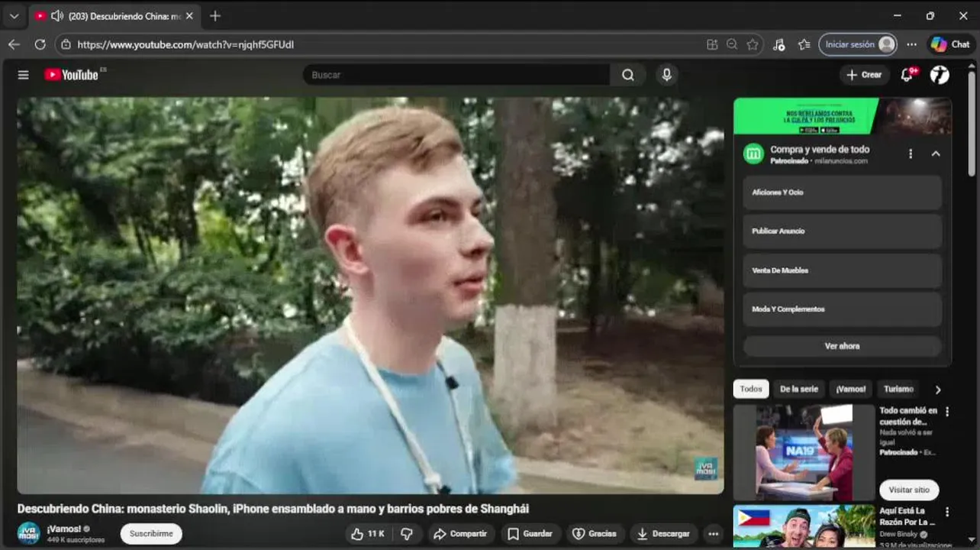Open the browser apps grid icon
Screen dimensions: 980x550
coord(712,44)
